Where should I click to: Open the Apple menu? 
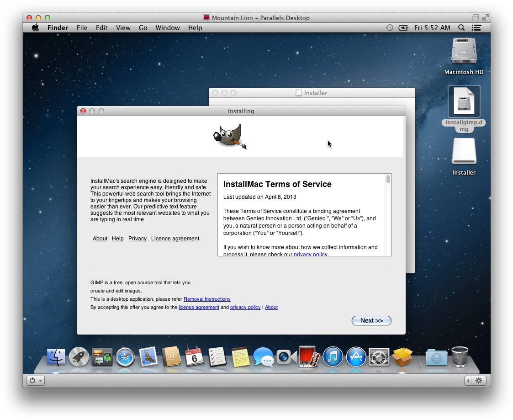(x=35, y=28)
